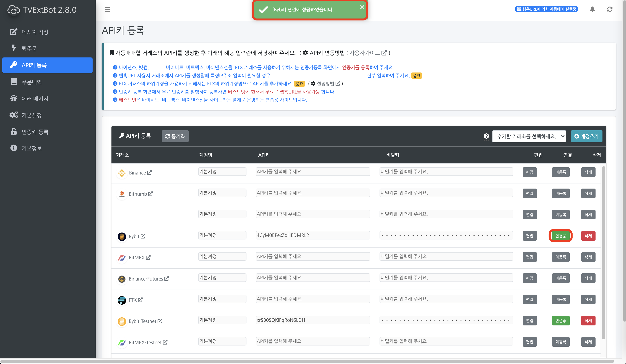Click 미등록 for the BitMEX row

tap(561, 257)
